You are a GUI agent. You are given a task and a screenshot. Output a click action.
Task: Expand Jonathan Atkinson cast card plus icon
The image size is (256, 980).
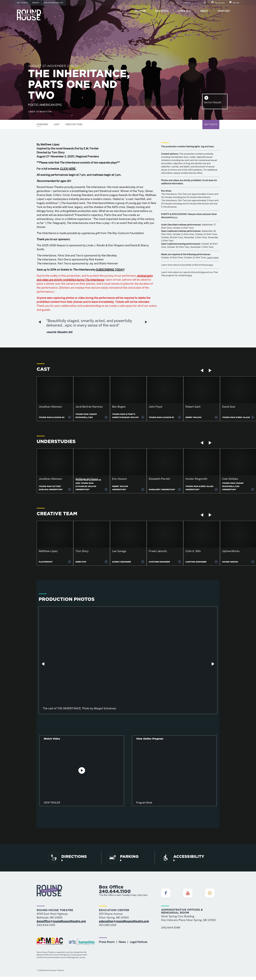(x=69, y=417)
